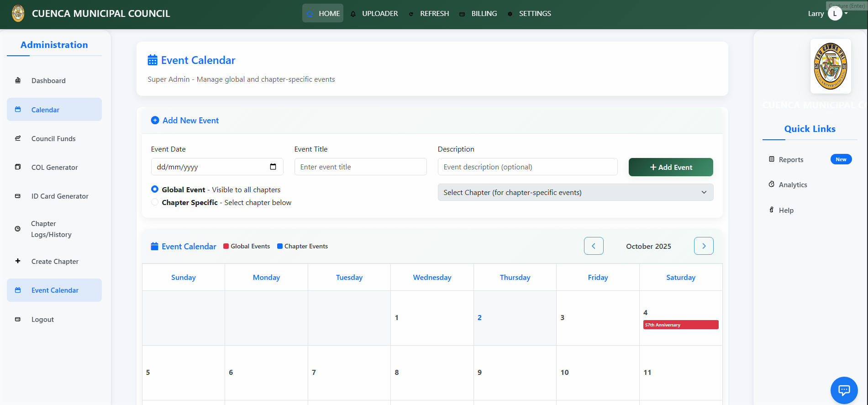Open the 57th Anniversary event
868x405 pixels.
[680, 325]
